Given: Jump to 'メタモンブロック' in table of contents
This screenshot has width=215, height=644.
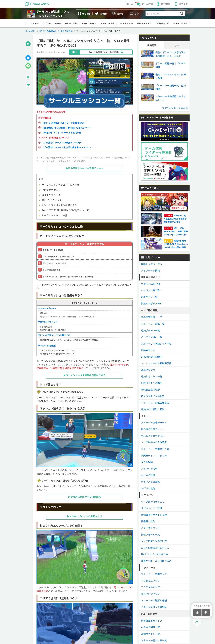Looking at the screenshot, I should point(51,195).
